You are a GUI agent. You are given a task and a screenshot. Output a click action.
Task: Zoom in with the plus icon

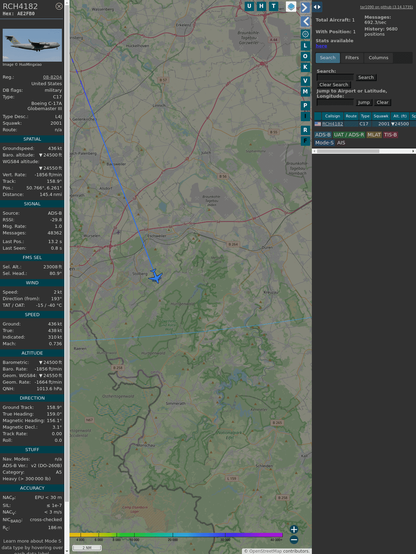pos(294,529)
